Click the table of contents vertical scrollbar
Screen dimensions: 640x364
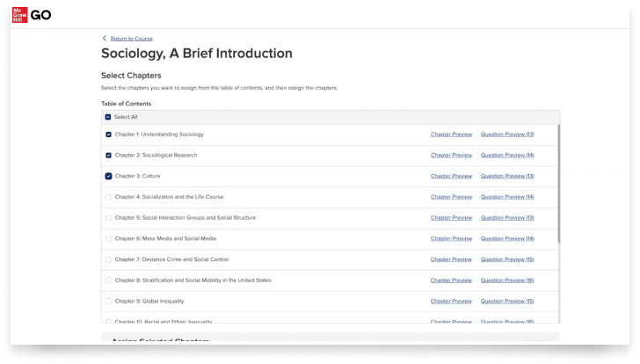[x=559, y=184]
